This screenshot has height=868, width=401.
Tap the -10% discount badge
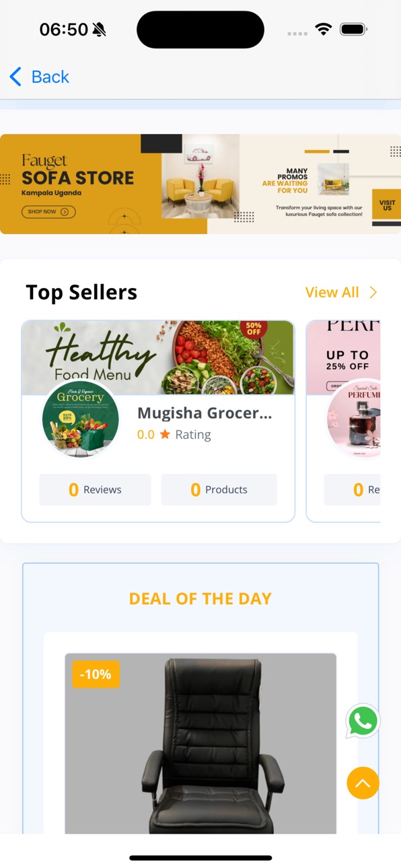[96, 674]
